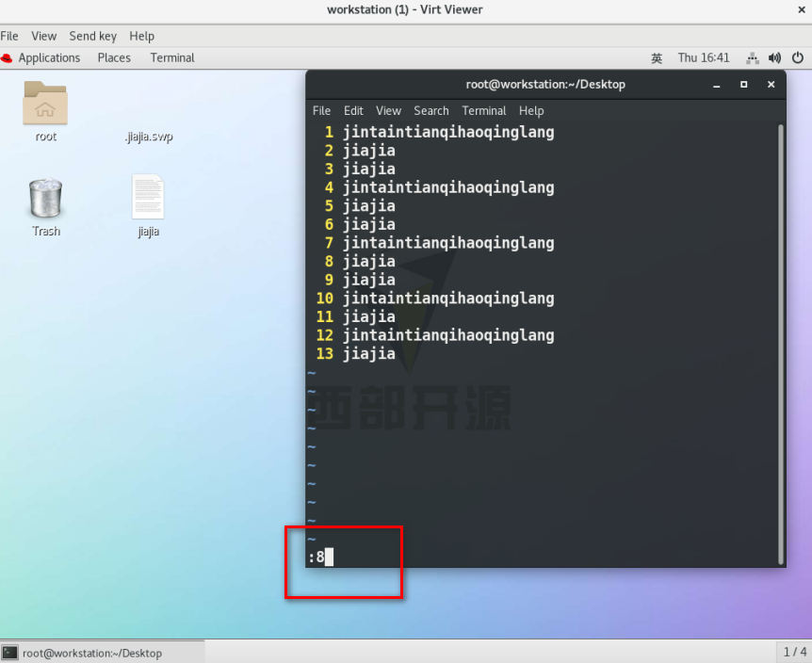This screenshot has height=663, width=812.
Task: Open the Virt Viewer File menu
Action: pos(9,36)
